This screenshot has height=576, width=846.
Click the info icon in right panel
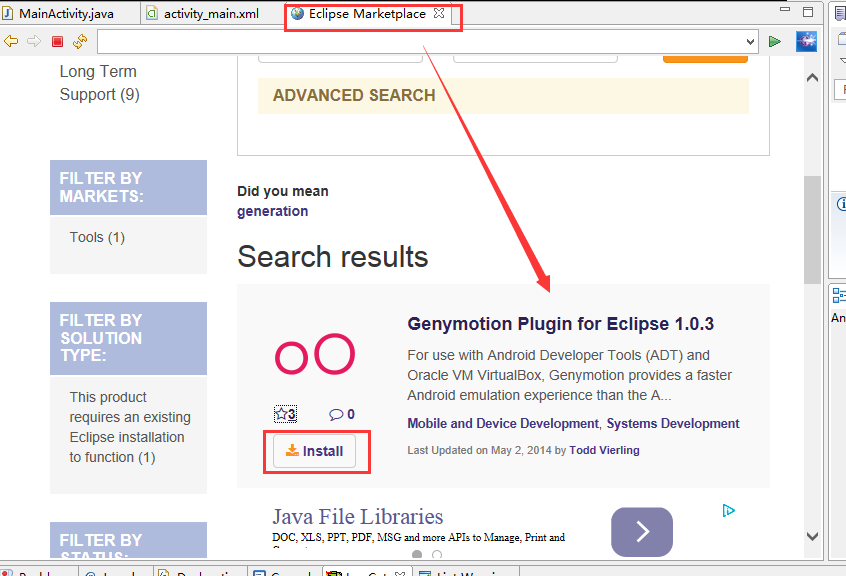coord(842,204)
